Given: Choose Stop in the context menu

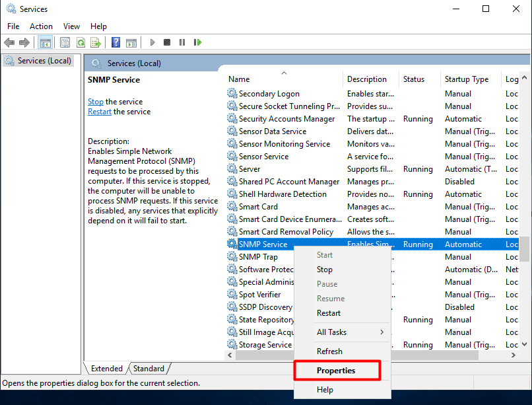Looking at the screenshot, I should [x=343, y=270].
